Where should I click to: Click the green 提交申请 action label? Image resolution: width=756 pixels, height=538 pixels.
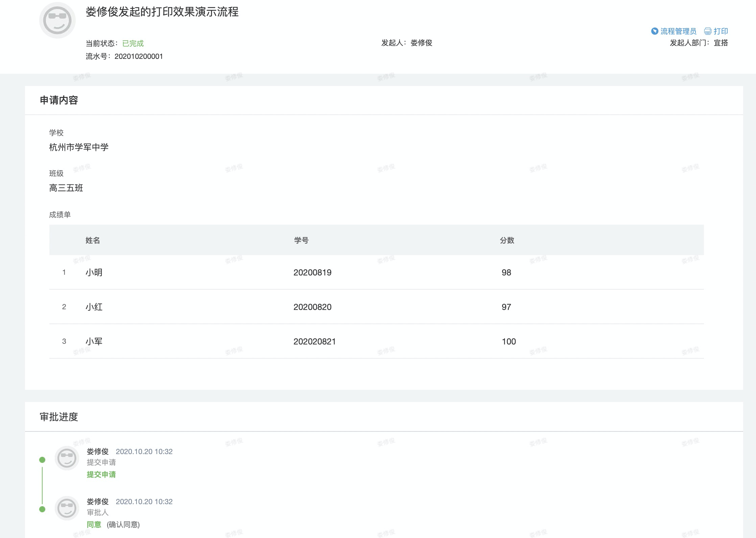pos(101,474)
